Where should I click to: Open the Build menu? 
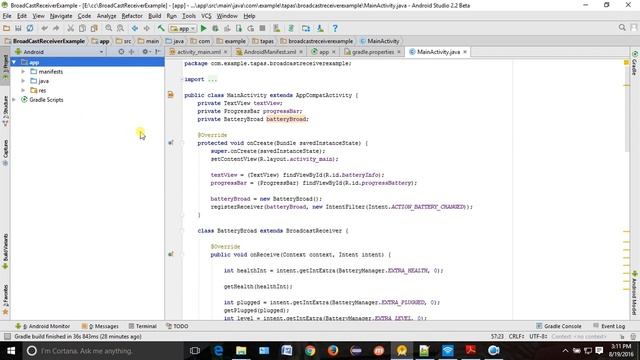pyautogui.click(x=154, y=16)
